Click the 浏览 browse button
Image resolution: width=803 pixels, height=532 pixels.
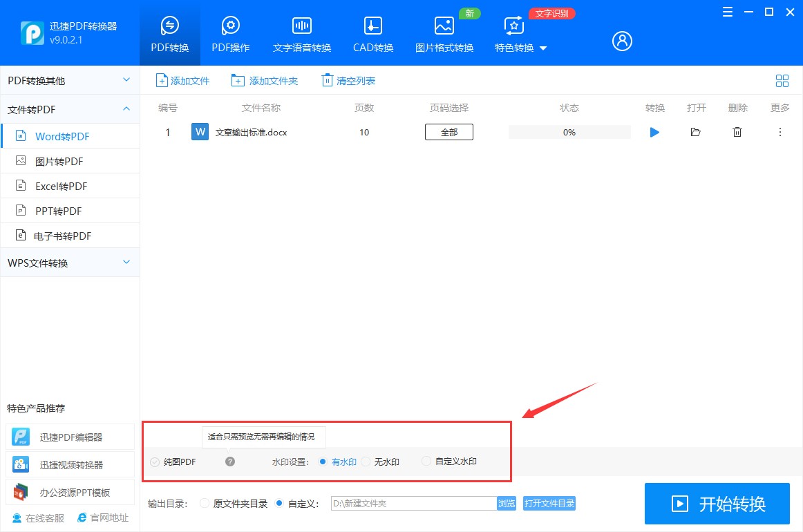507,503
